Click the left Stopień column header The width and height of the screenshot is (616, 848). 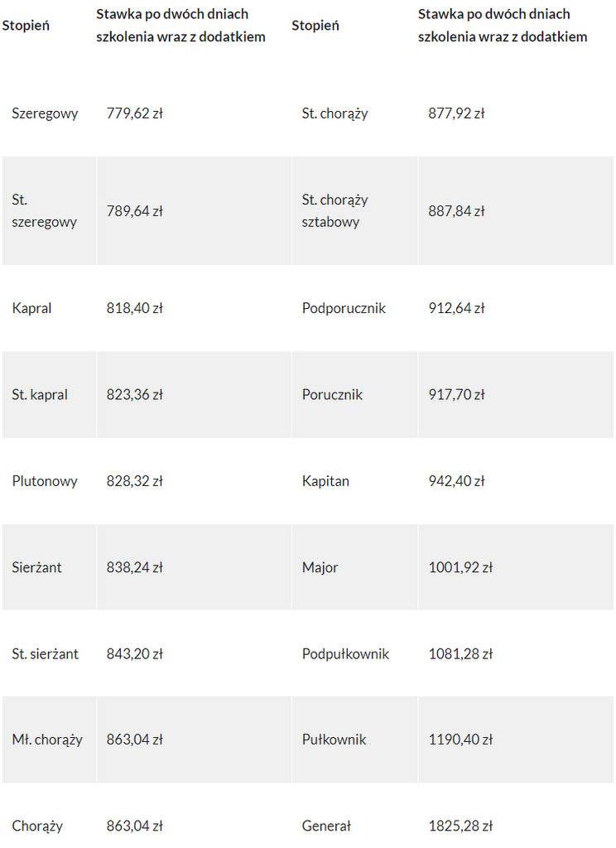(26, 26)
